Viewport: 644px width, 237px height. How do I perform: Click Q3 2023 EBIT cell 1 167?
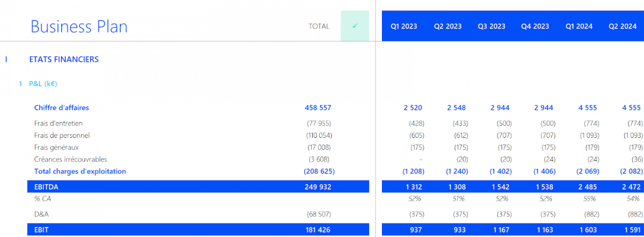point(501,230)
